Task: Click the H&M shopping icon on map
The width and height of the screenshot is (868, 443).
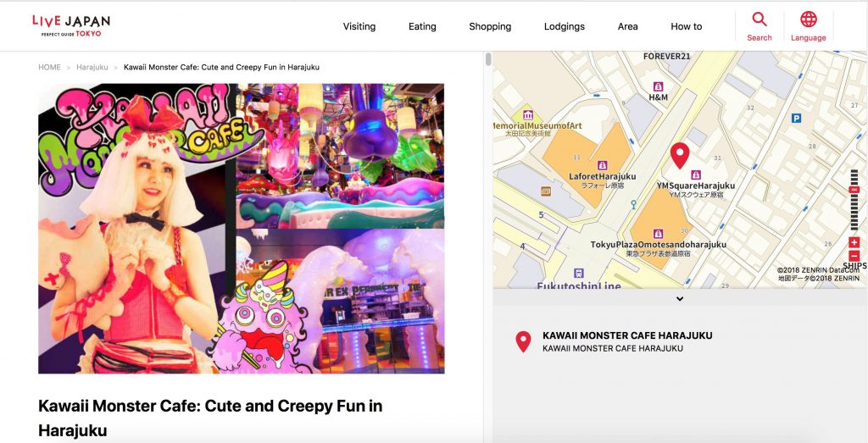Action: click(x=658, y=86)
